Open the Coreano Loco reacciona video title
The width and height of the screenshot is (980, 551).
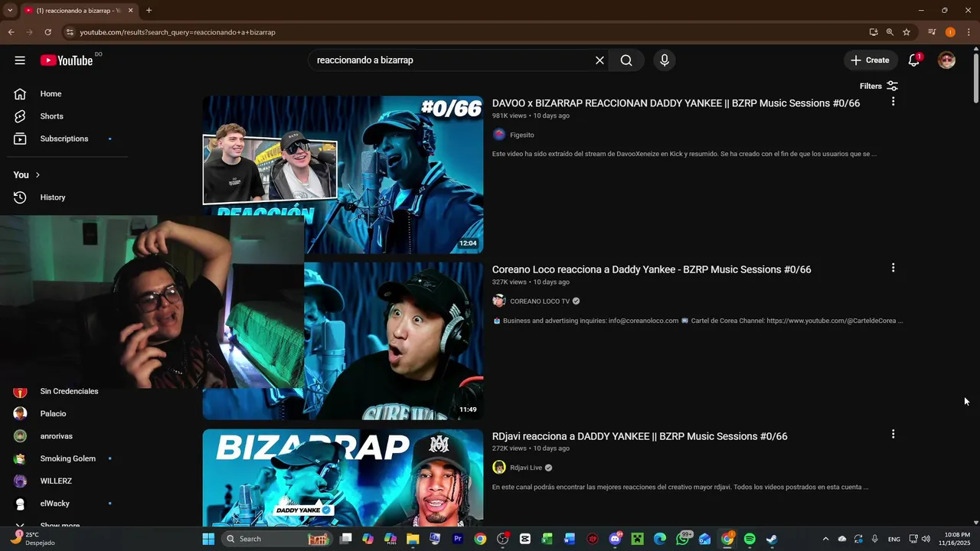pos(652,269)
